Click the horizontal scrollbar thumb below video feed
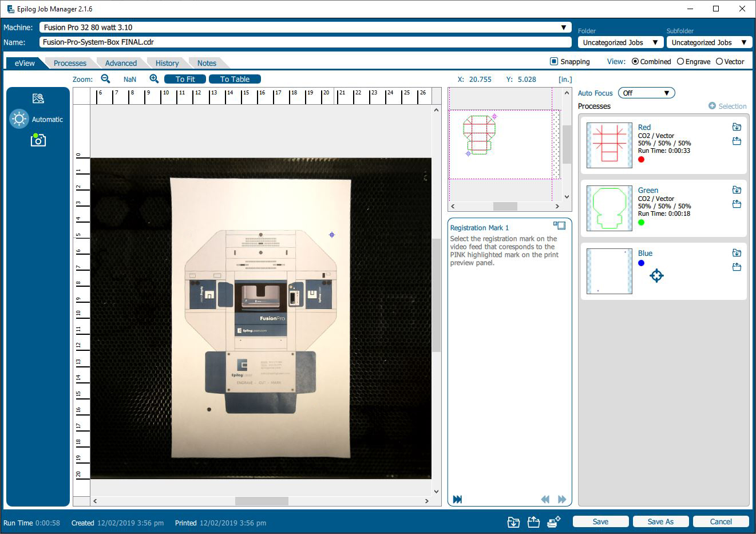Screen dimensions: 756x534 click(262, 501)
